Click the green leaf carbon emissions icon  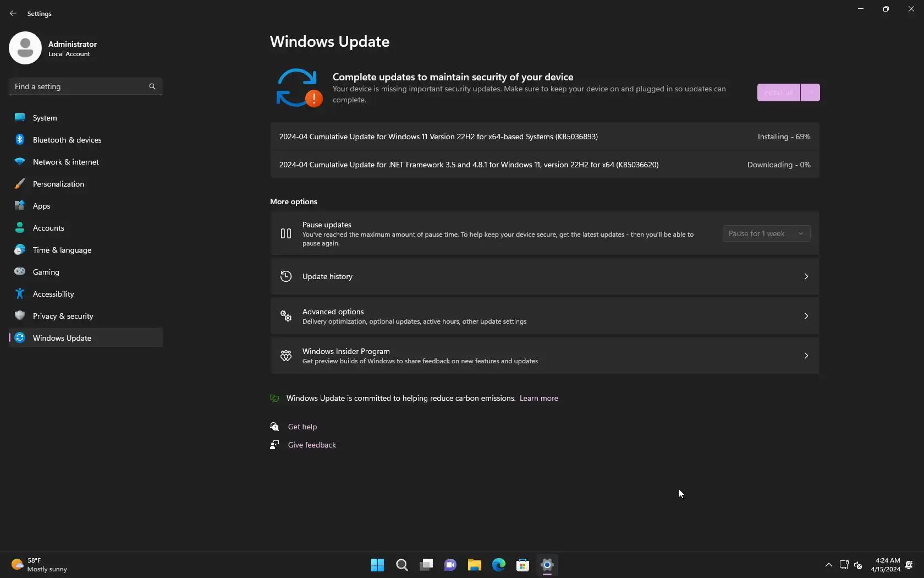[274, 398]
